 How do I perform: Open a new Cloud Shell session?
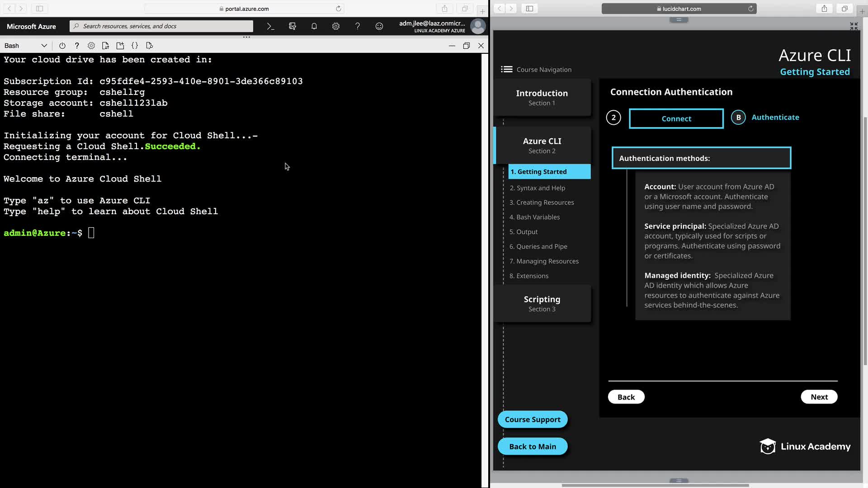tap(120, 46)
